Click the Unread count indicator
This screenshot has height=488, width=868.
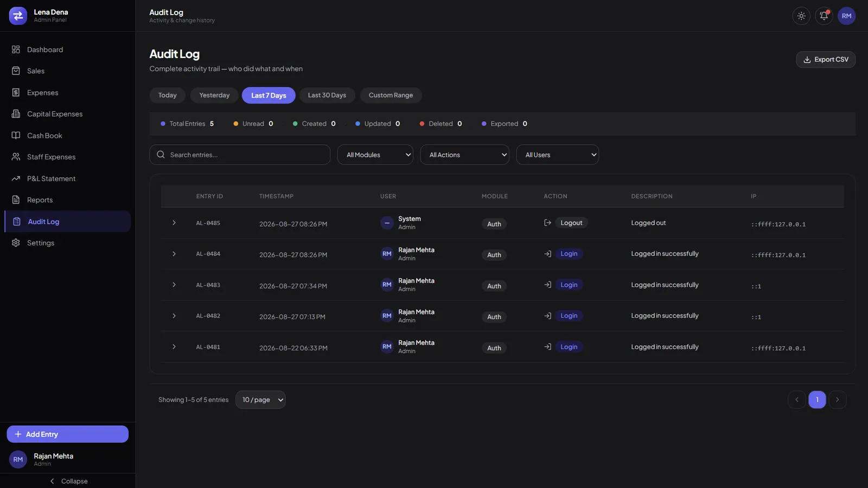pos(253,124)
